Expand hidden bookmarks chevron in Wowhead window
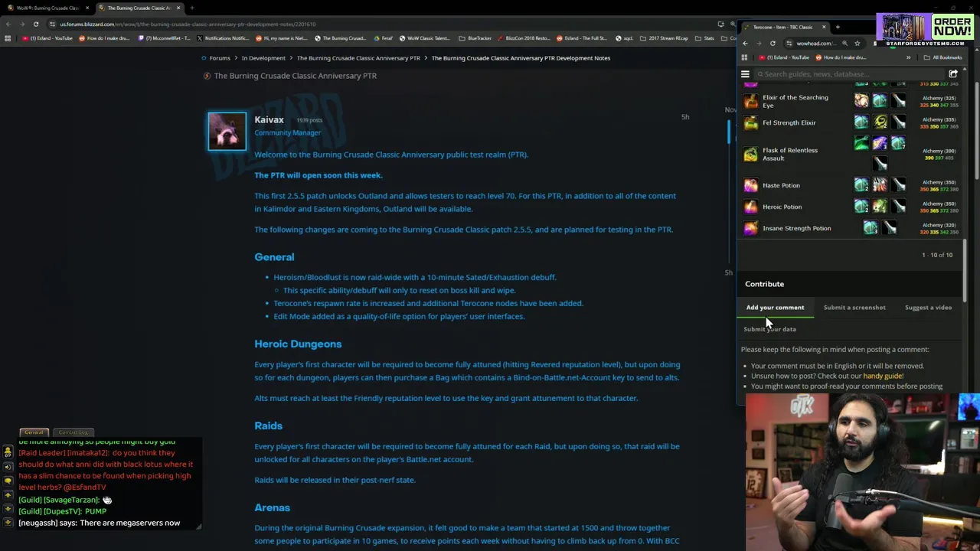 (x=908, y=57)
